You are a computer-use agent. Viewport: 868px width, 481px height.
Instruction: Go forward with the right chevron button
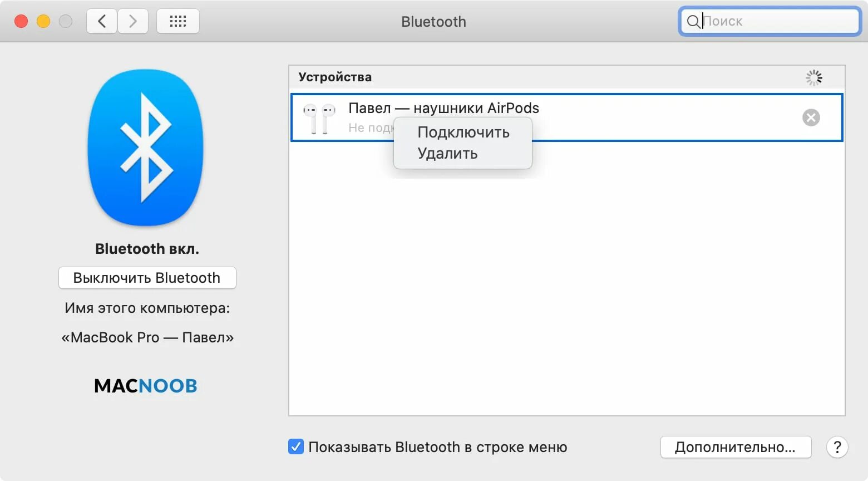(x=133, y=22)
